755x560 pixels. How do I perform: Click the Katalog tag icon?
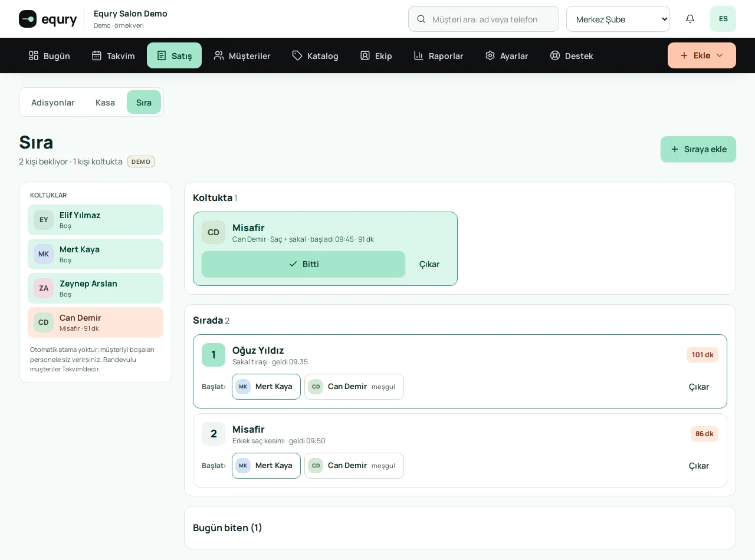click(297, 55)
